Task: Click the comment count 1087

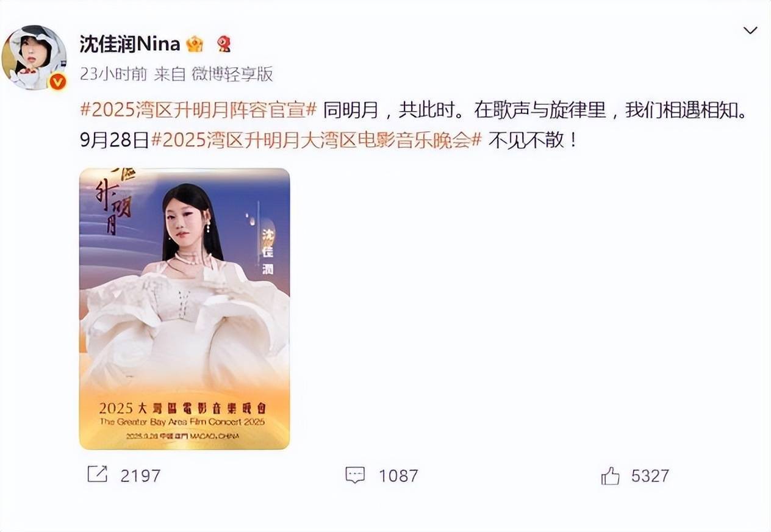Action: pos(398,476)
